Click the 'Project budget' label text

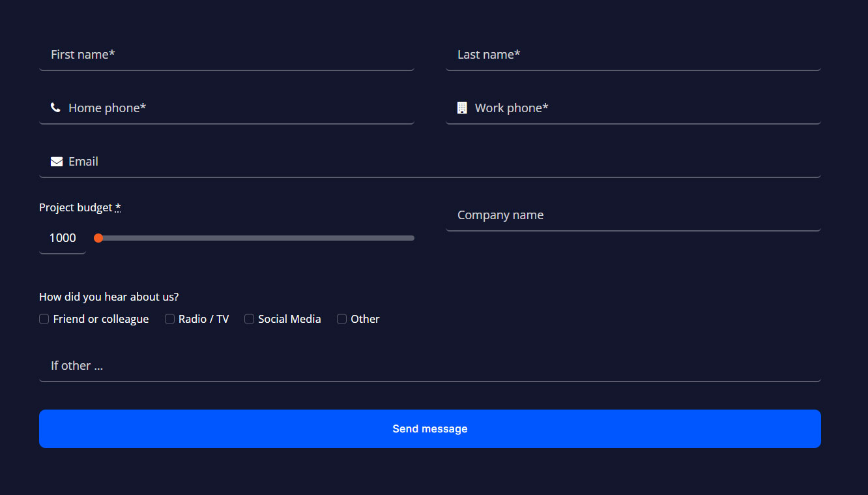[76, 207]
